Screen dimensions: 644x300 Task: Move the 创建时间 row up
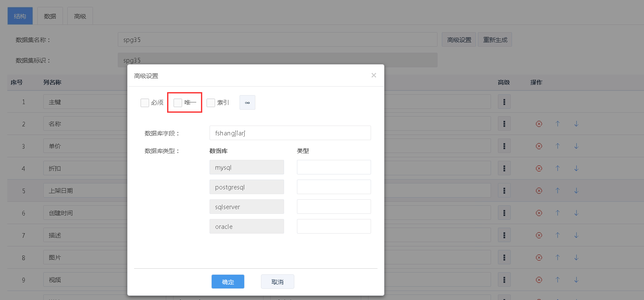click(x=557, y=213)
